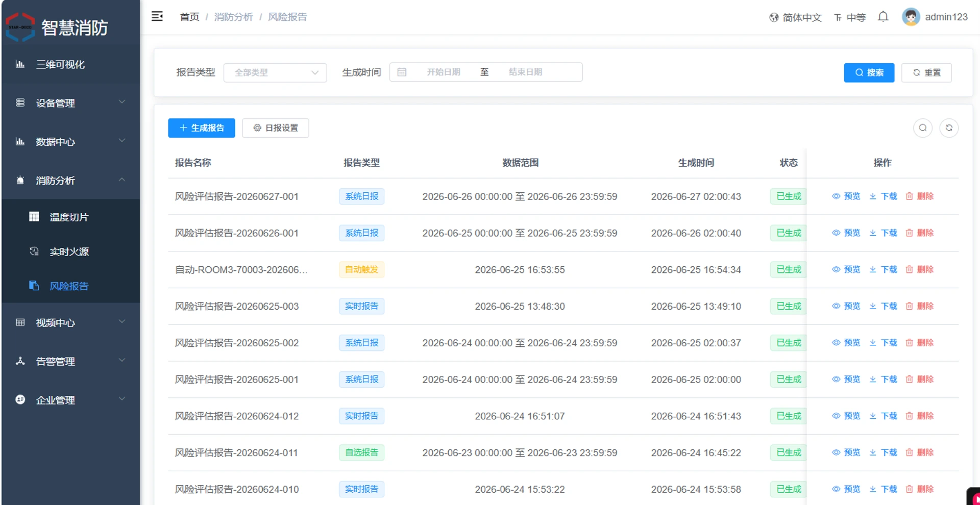
Task: Preview report 风险评估报告-20260626-001
Action: (846, 233)
